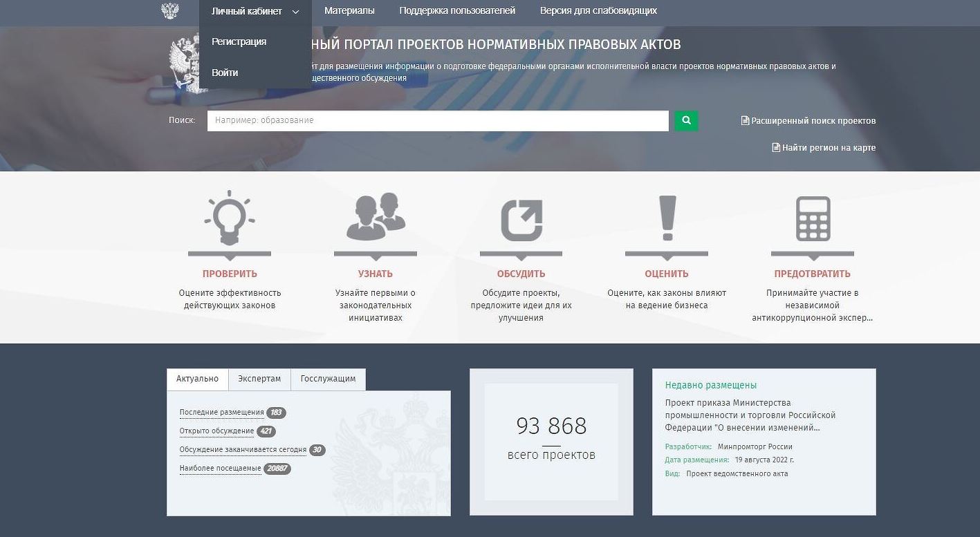Click the calculator icon above ПРЕДОТВРАТИТЬ
This screenshot has height=537, width=980.
813,218
